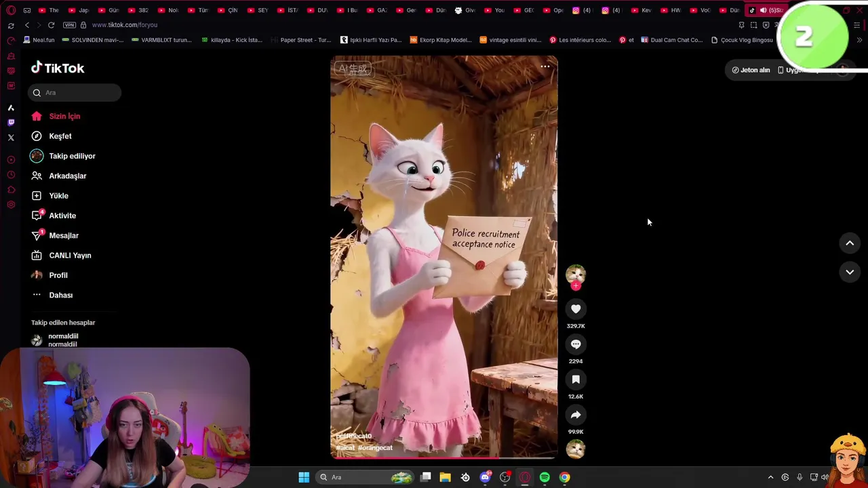The width and height of the screenshot is (868, 488).
Task: Open the Dual Cam Chat bookmark
Action: click(672, 40)
